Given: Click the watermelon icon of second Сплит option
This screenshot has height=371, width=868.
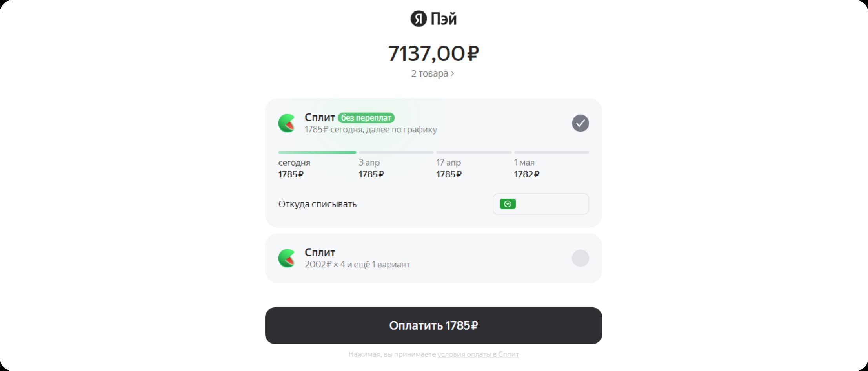Looking at the screenshot, I should (x=286, y=258).
